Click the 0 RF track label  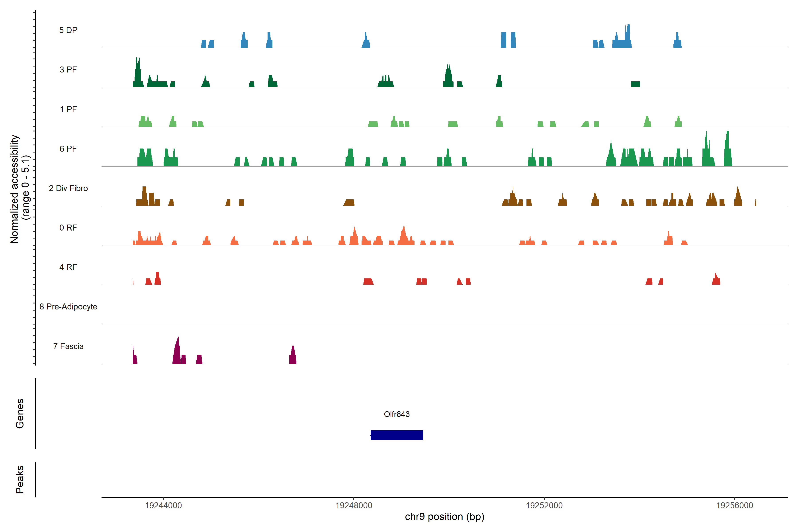(68, 228)
